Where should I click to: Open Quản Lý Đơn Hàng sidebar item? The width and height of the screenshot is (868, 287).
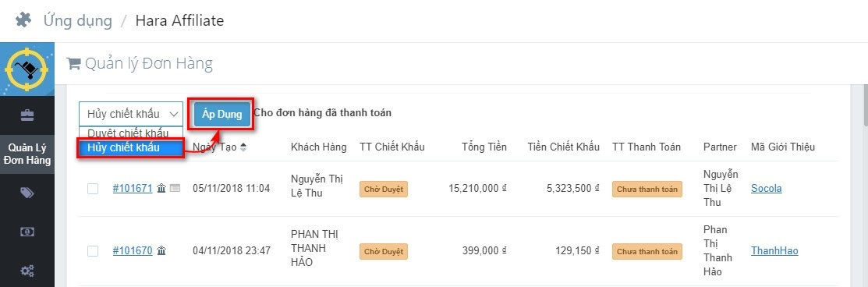pyautogui.click(x=27, y=154)
